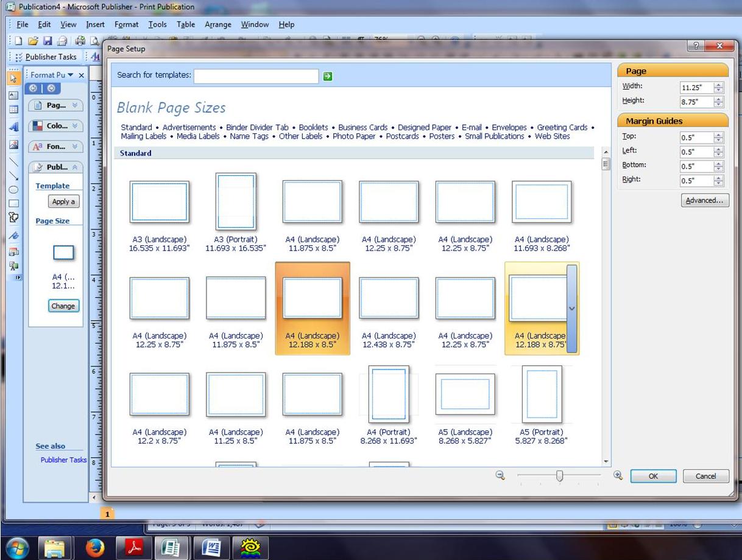
Task: Select the Insert Table tool
Action: pyautogui.click(x=13, y=110)
